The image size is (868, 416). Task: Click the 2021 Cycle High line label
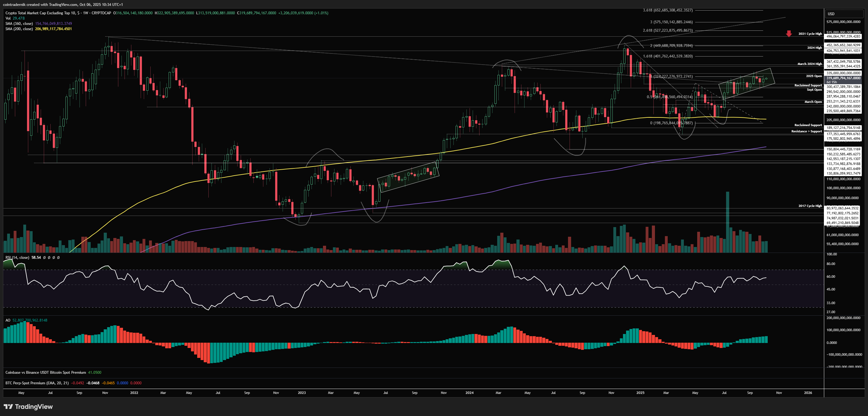[x=810, y=34]
